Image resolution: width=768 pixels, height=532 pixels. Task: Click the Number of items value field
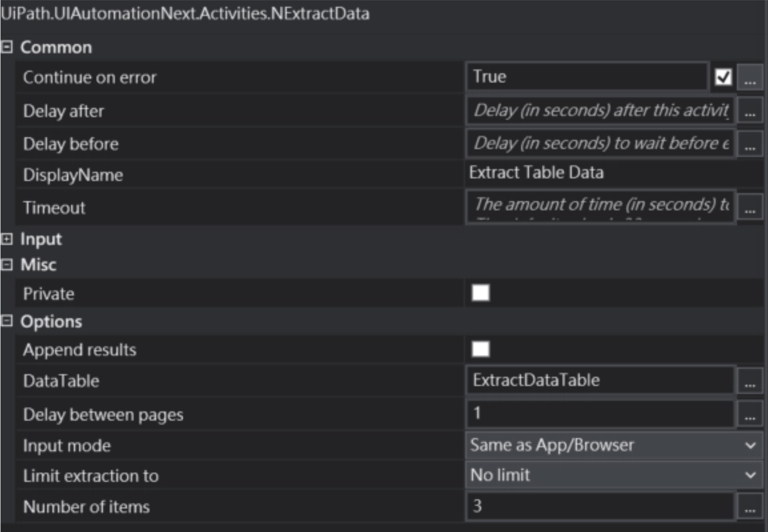[599, 506]
